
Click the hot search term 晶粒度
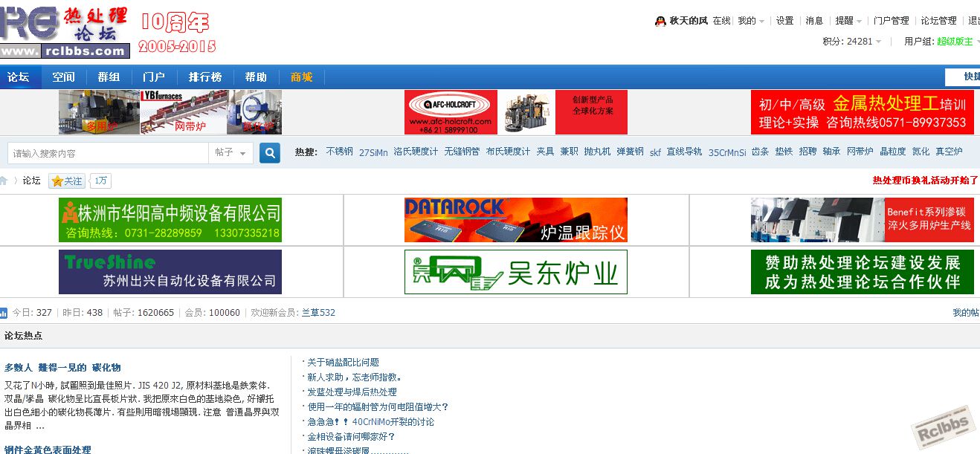click(x=893, y=152)
